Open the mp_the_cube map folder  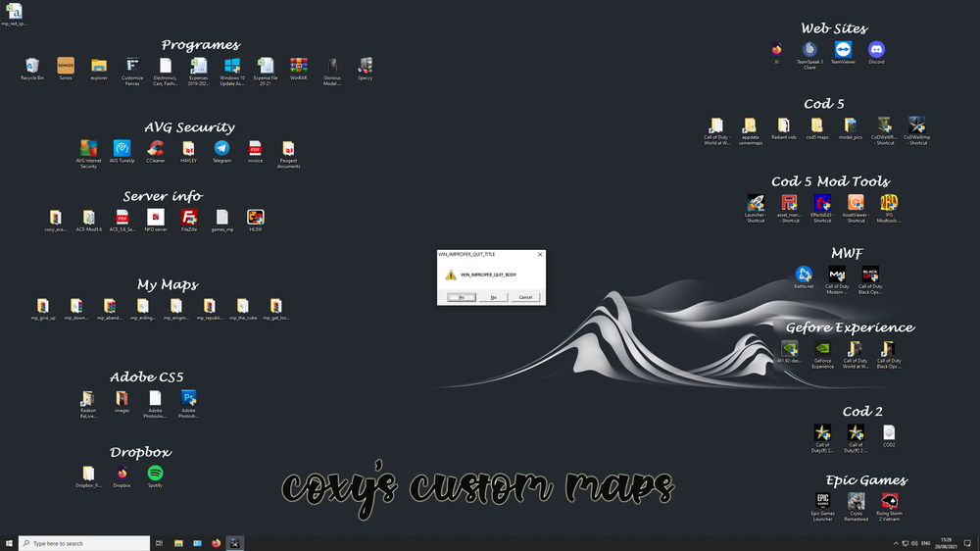click(242, 309)
